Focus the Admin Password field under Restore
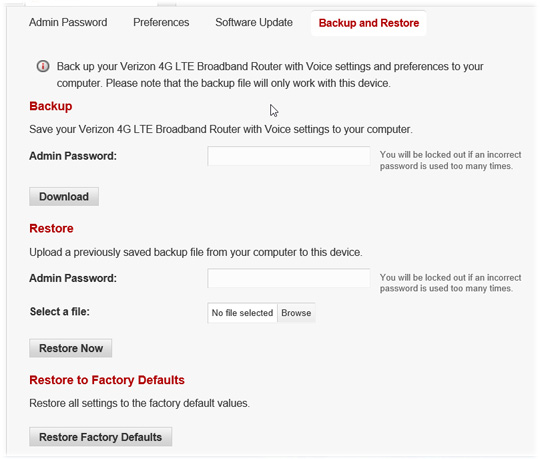The height and width of the screenshot is (459, 540). click(289, 278)
